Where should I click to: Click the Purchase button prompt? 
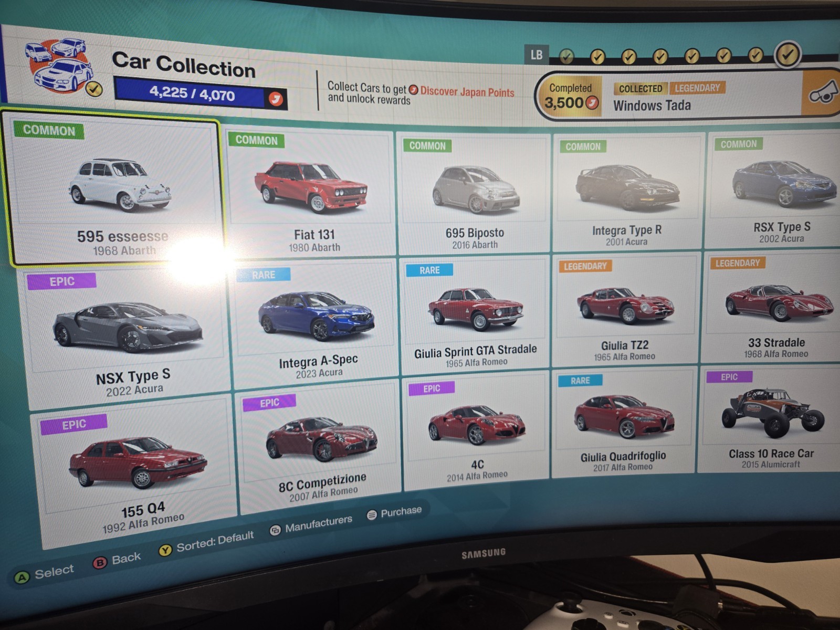(x=394, y=512)
